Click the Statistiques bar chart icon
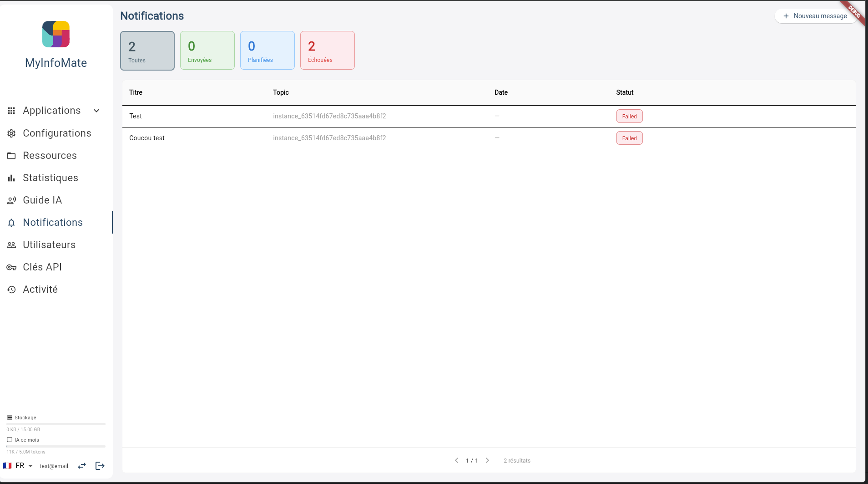This screenshot has height=484, width=868. (x=11, y=178)
